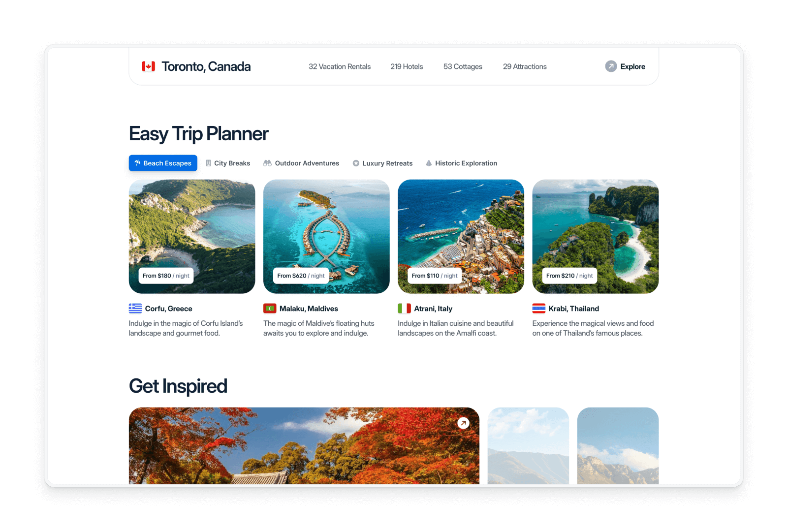Open the 219 Hotels link
788x532 pixels.
[x=407, y=66]
